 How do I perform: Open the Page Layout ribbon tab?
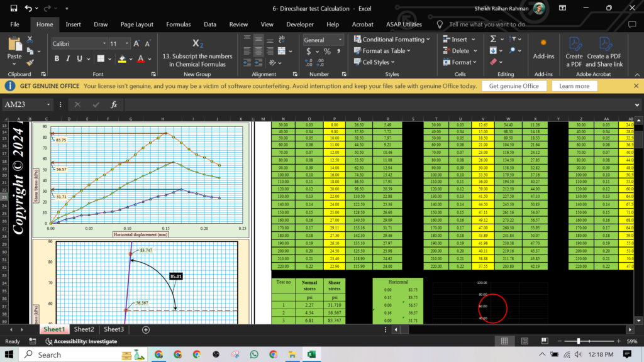[136, 25]
